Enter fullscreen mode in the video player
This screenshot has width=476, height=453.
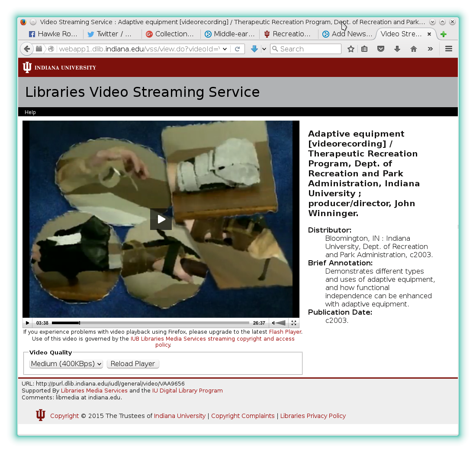tap(294, 323)
